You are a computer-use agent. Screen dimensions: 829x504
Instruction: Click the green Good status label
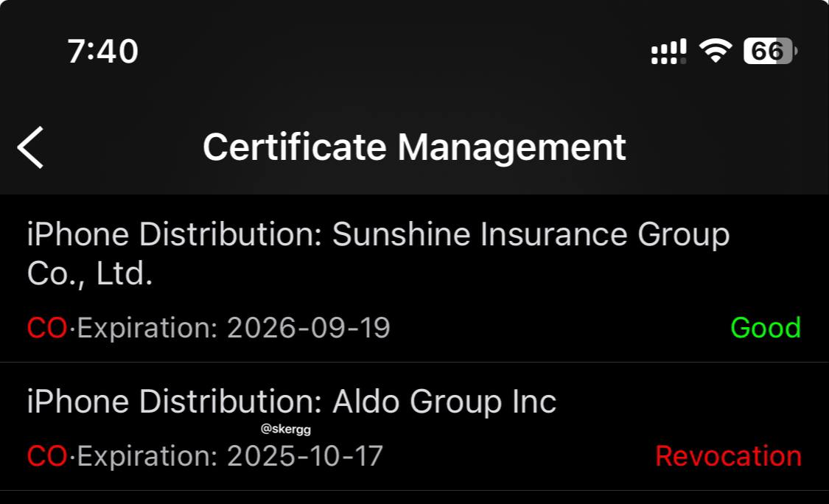point(765,328)
